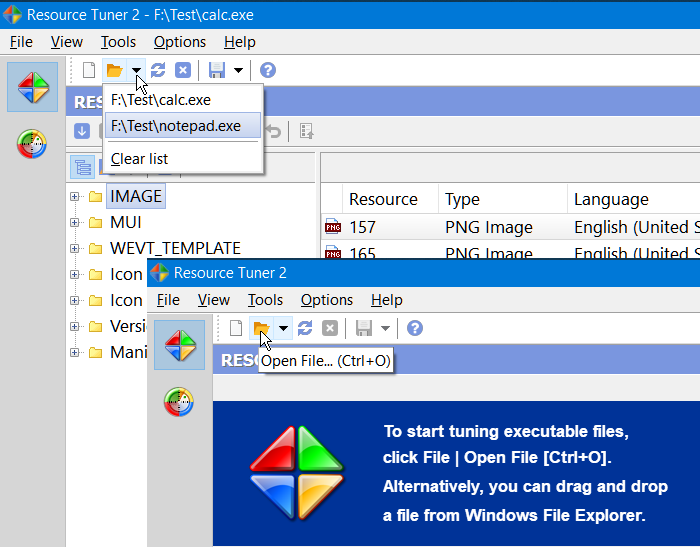Click Undo arrow icon in resource toolbar
The height and width of the screenshot is (547, 700).
[274, 132]
